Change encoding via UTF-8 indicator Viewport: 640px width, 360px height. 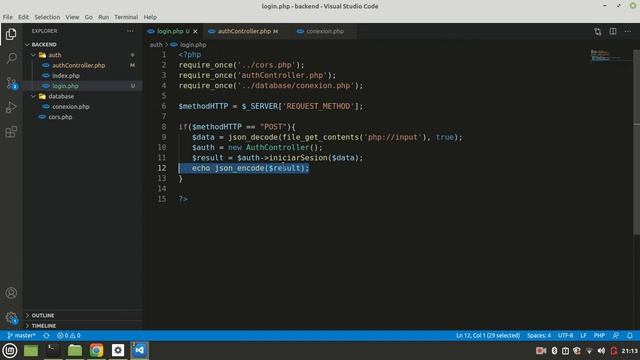(565, 336)
